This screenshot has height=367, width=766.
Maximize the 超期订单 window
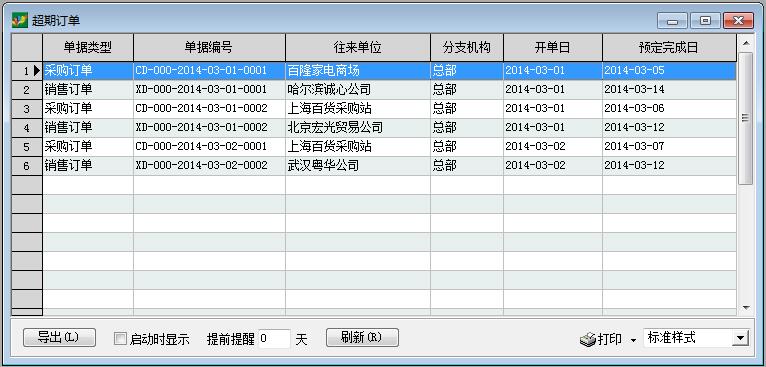click(x=705, y=21)
